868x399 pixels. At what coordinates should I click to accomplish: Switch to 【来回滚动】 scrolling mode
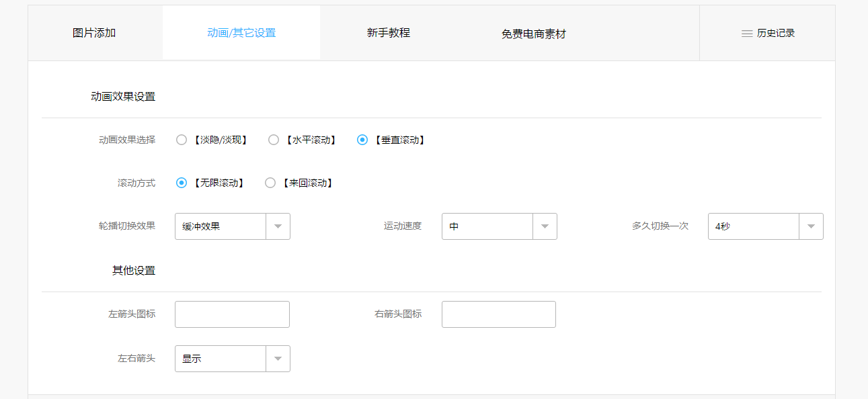click(270, 182)
